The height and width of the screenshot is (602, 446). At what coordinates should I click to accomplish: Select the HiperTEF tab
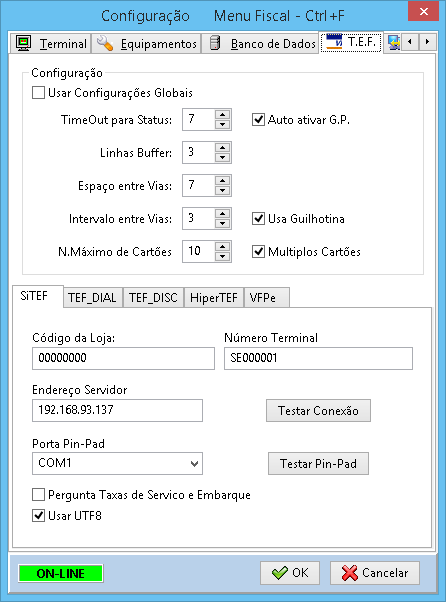[214, 298]
